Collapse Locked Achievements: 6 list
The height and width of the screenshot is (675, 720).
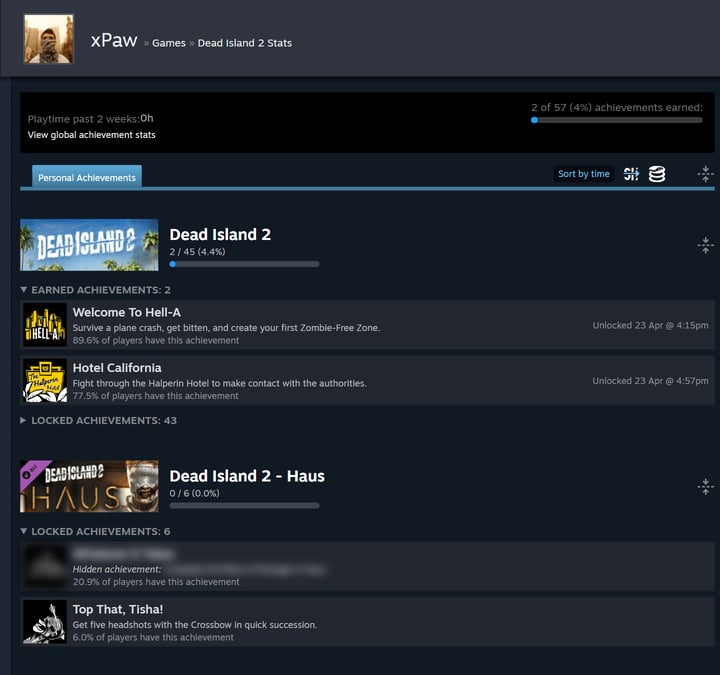pos(96,532)
